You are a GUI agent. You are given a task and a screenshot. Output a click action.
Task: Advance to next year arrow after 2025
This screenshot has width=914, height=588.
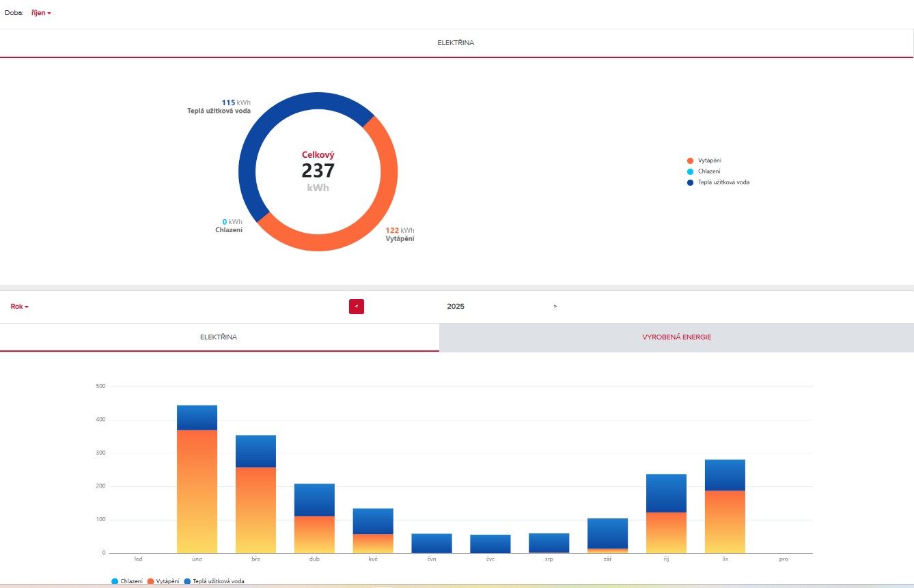[555, 307]
